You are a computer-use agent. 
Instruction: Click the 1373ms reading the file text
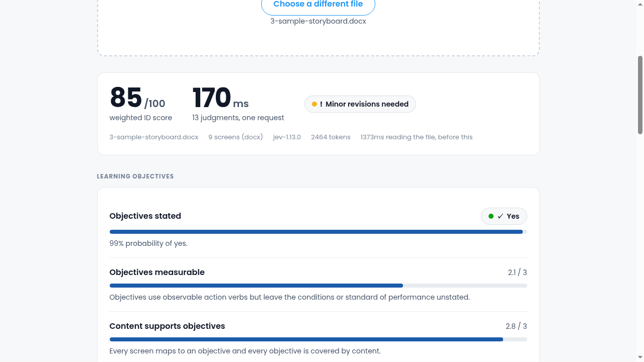(x=417, y=137)
